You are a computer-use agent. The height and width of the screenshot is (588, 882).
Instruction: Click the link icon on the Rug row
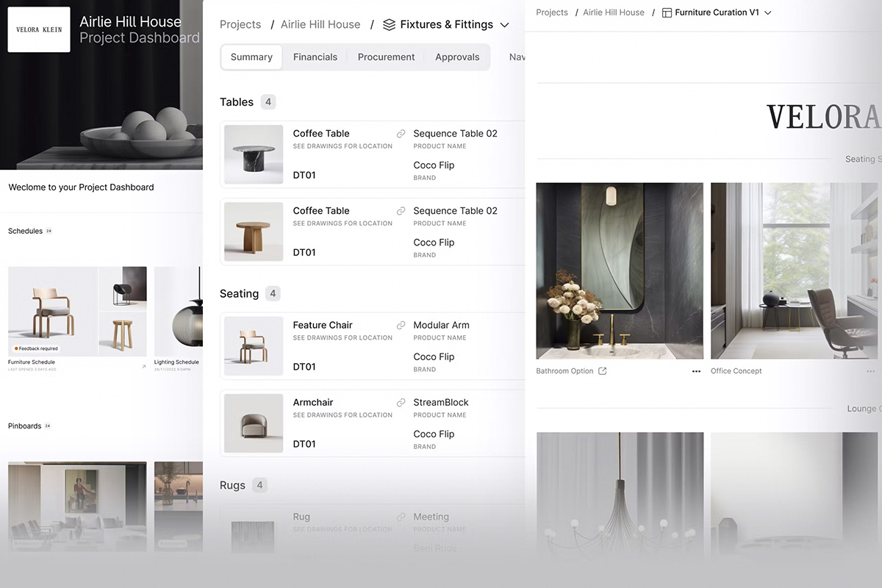point(401,517)
